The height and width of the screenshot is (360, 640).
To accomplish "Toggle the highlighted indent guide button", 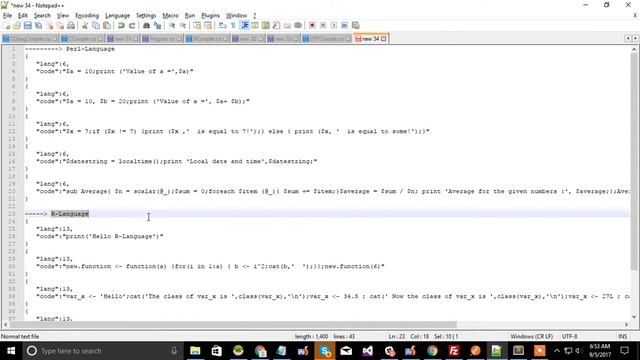I will click(x=244, y=26).
